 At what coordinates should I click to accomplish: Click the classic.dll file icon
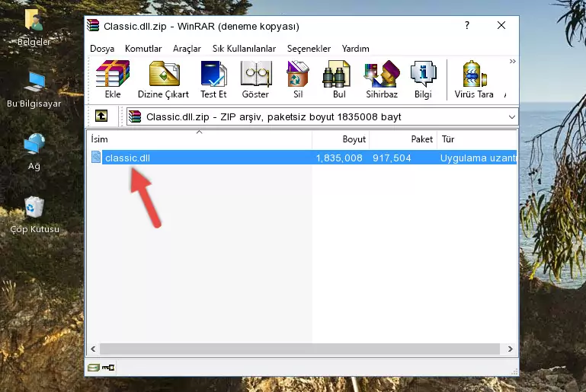point(96,157)
